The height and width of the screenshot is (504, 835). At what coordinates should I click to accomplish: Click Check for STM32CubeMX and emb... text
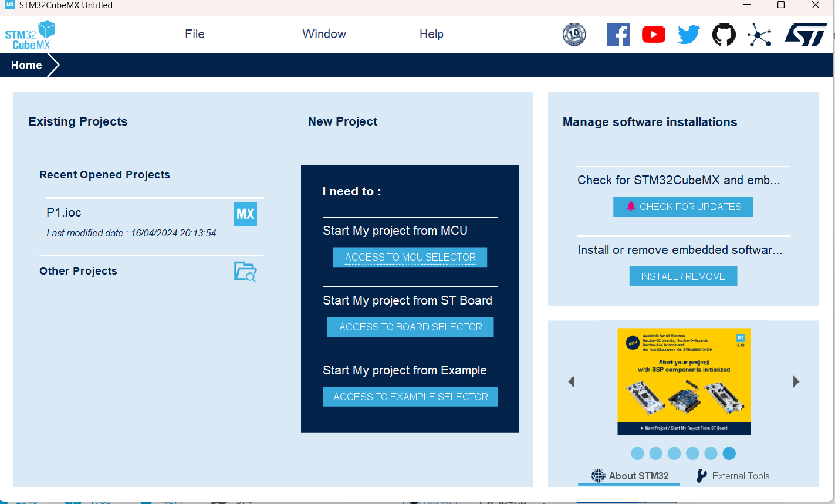click(x=679, y=180)
